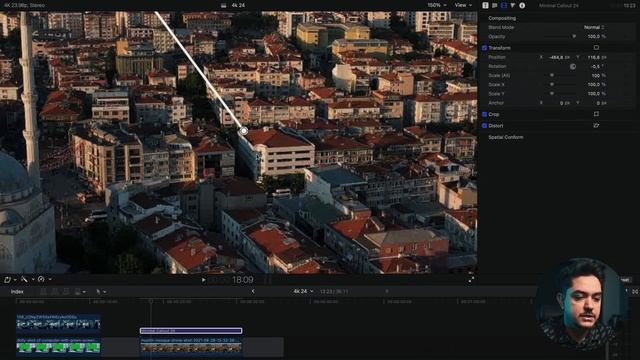Screen dimensions: 640x360
Task: Click the Crop on-screen controls icon
Action: click(x=596, y=114)
